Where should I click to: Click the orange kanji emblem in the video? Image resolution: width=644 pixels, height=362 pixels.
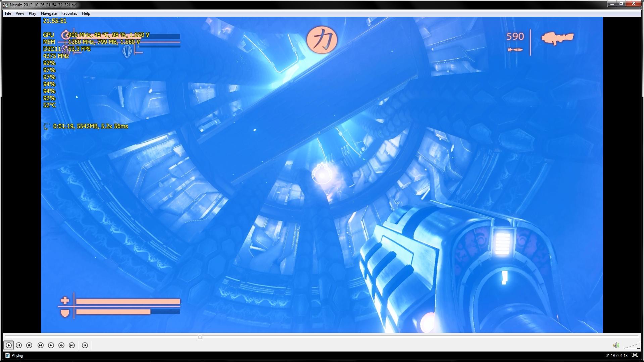pyautogui.click(x=322, y=40)
